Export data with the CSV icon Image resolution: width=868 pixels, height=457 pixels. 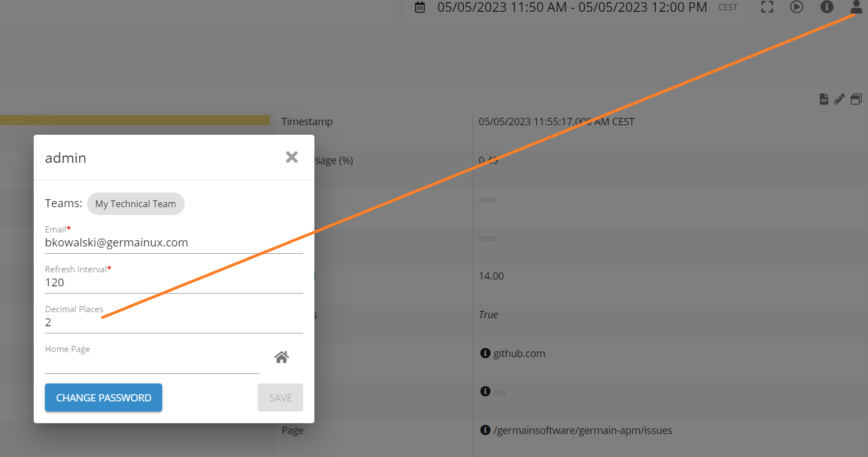coord(824,99)
